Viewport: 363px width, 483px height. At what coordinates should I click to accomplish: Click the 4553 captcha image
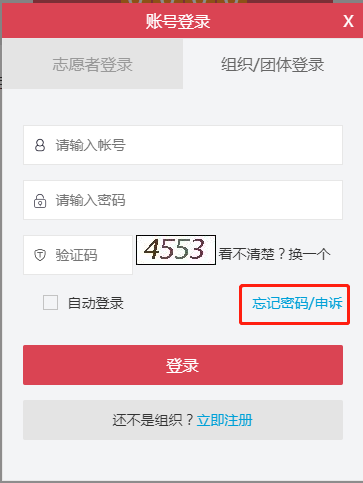tap(176, 250)
